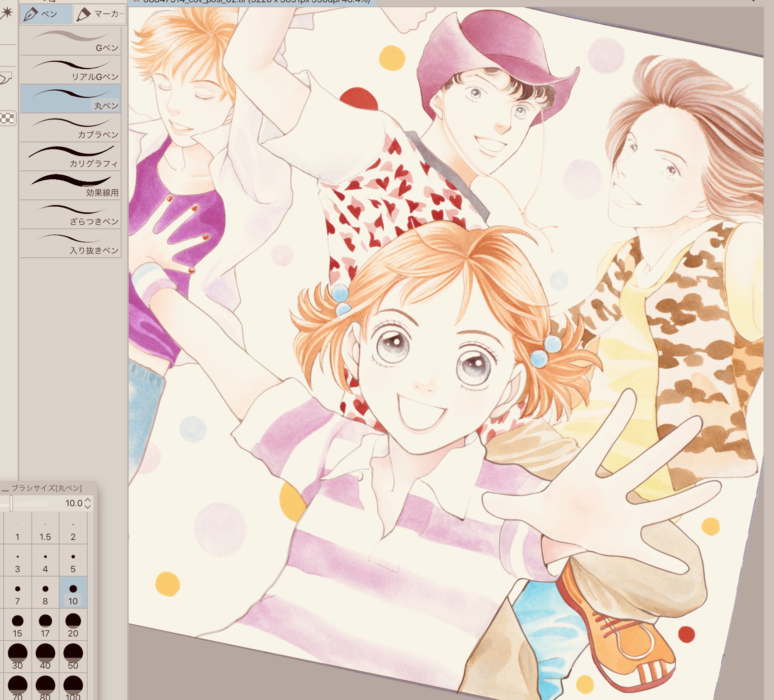Choose brush size preset 2
The height and width of the screenshot is (700, 774).
73,528
